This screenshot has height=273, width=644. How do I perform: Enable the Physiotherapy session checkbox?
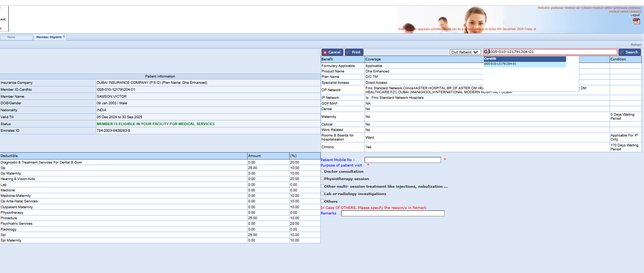pos(323,179)
